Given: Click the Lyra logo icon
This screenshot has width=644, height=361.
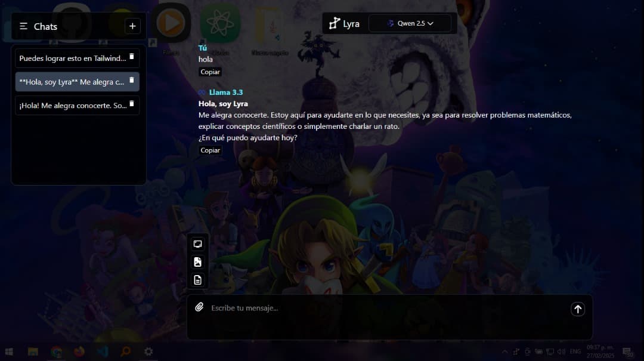Looking at the screenshot, I should [335, 23].
